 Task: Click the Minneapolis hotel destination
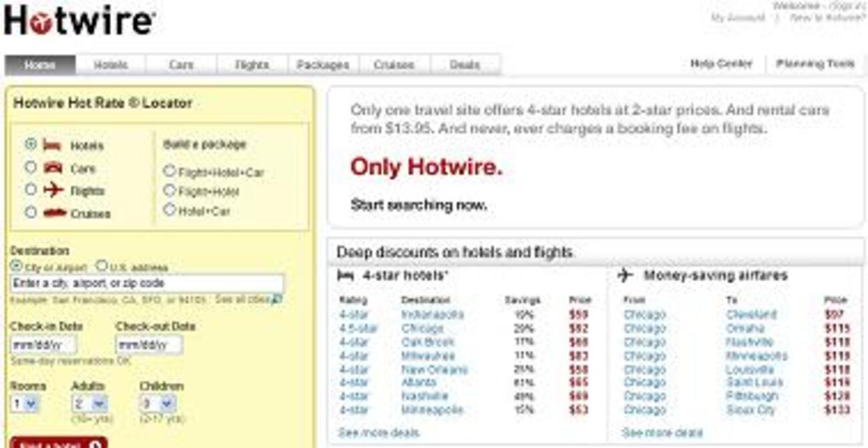coord(432,410)
